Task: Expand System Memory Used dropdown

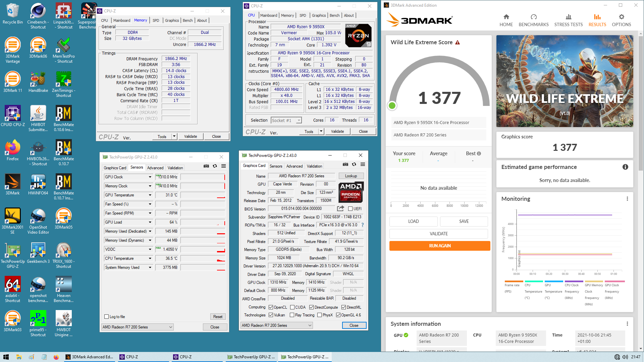Action: coord(150,267)
